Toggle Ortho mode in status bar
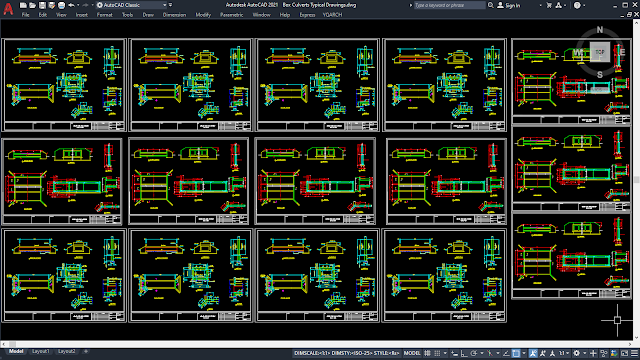 pyautogui.click(x=464, y=353)
